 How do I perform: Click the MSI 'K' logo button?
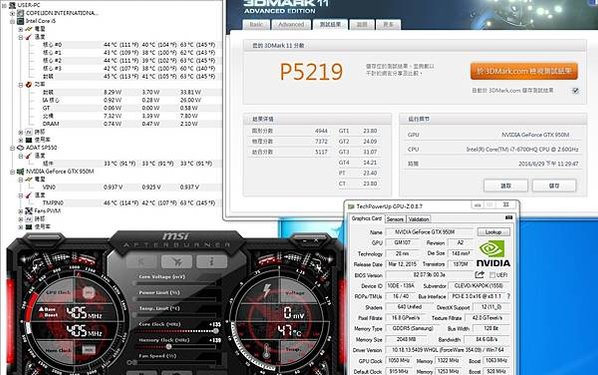click(x=141, y=261)
